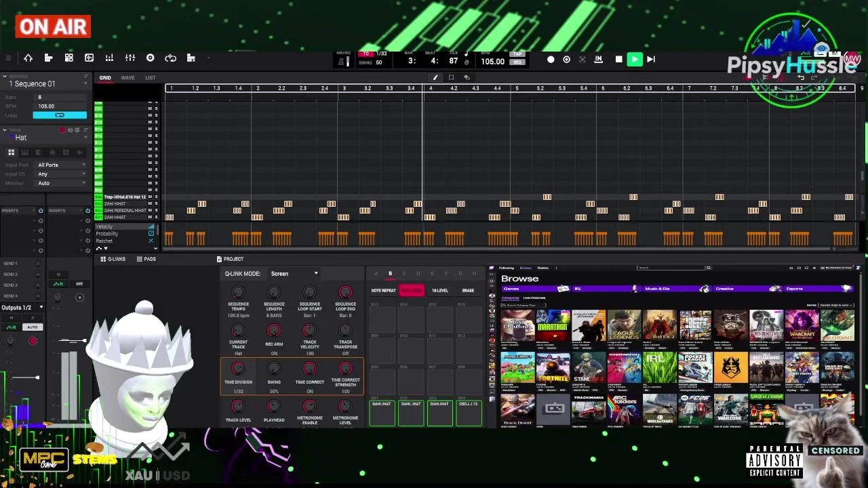
Task: Open the sampler record-circle icon in toolbar
Action: pyautogui.click(x=150, y=58)
